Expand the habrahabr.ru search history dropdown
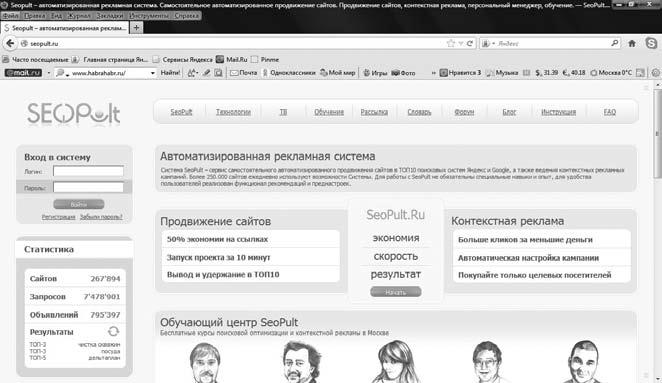This screenshot has width=662, height=383. tap(152, 73)
